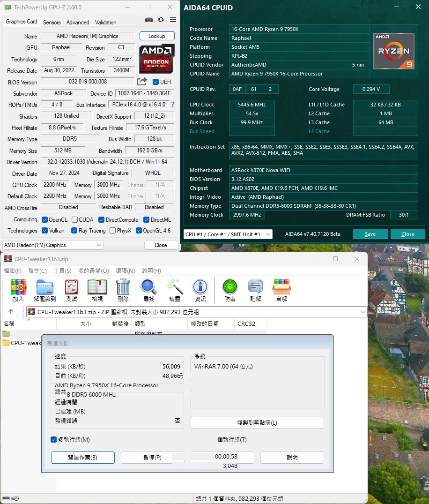The width and height of the screenshot is (429, 504).
Task: Click the GPU-Z title bar app icon
Action: (7, 7)
